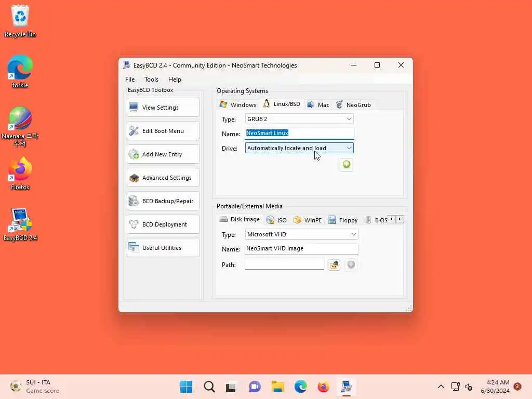
Task: Click the EasyBCD taskbar icon
Action: tap(346, 387)
